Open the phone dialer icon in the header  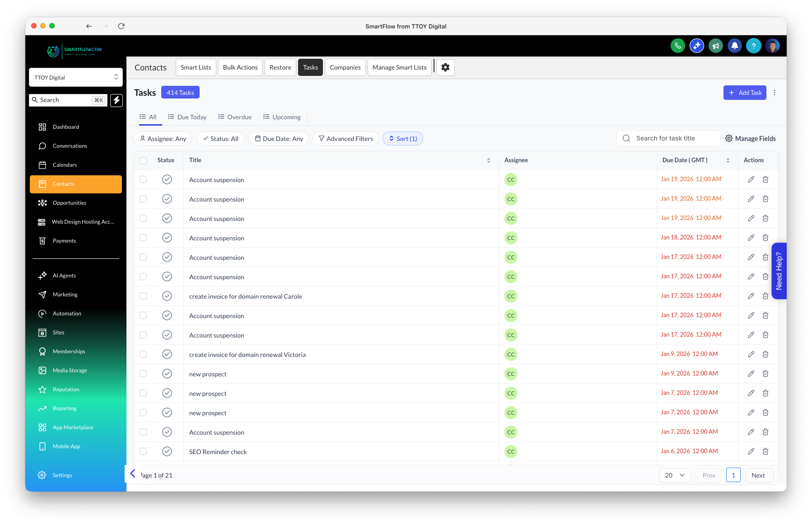pyautogui.click(x=677, y=46)
